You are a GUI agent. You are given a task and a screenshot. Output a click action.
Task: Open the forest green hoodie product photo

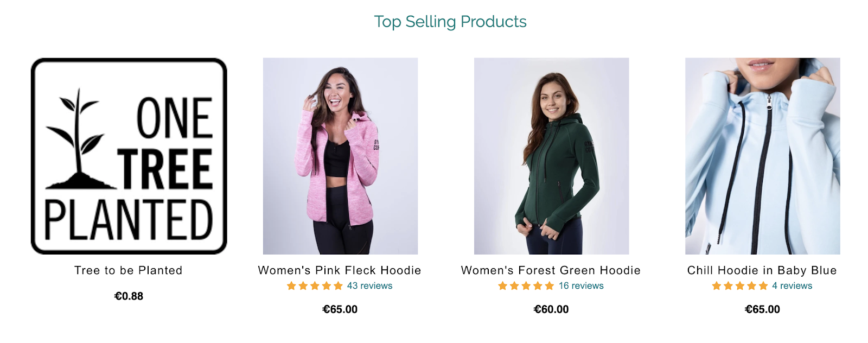(551, 156)
